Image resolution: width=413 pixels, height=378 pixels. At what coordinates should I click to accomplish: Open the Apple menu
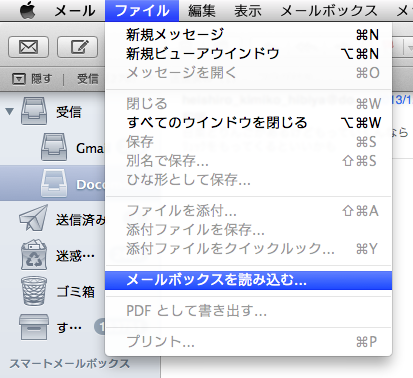coord(27,11)
